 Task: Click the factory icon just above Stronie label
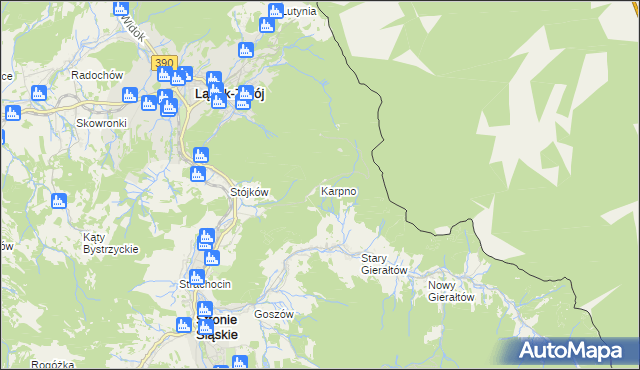(x=205, y=310)
